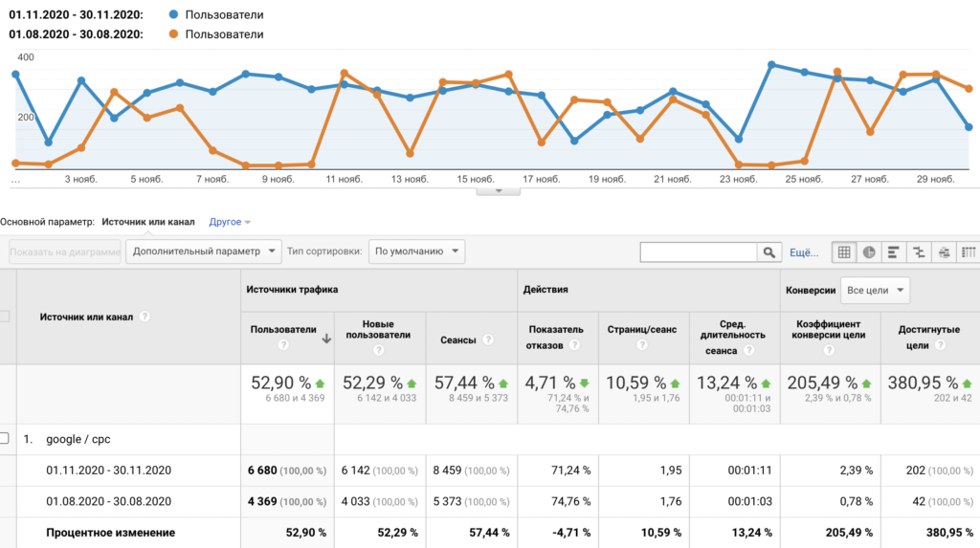The image size is (980, 548).
Task: Click the magnifier search icon button
Action: pyautogui.click(x=768, y=252)
